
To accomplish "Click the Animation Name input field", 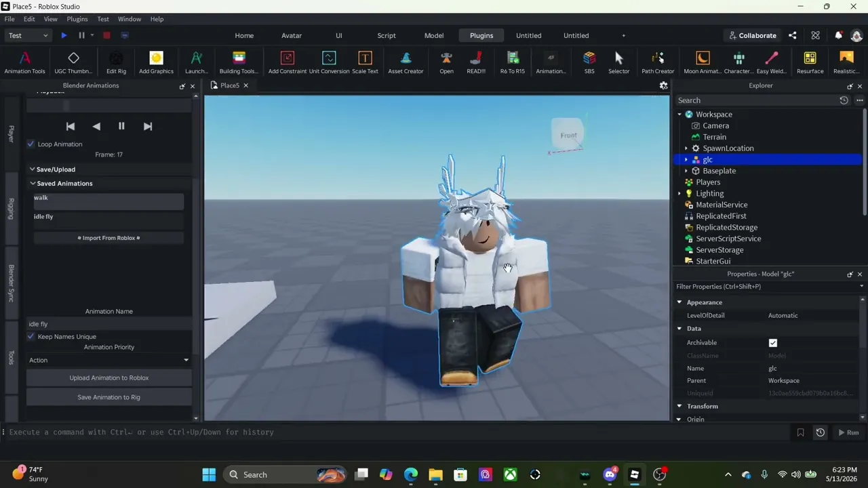I will pos(108,324).
